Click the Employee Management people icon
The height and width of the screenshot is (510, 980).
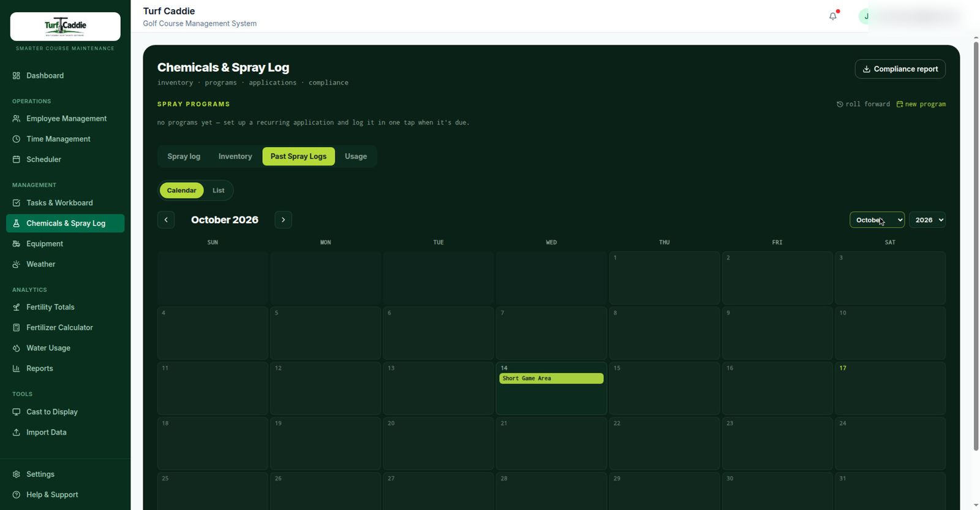[17, 118]
